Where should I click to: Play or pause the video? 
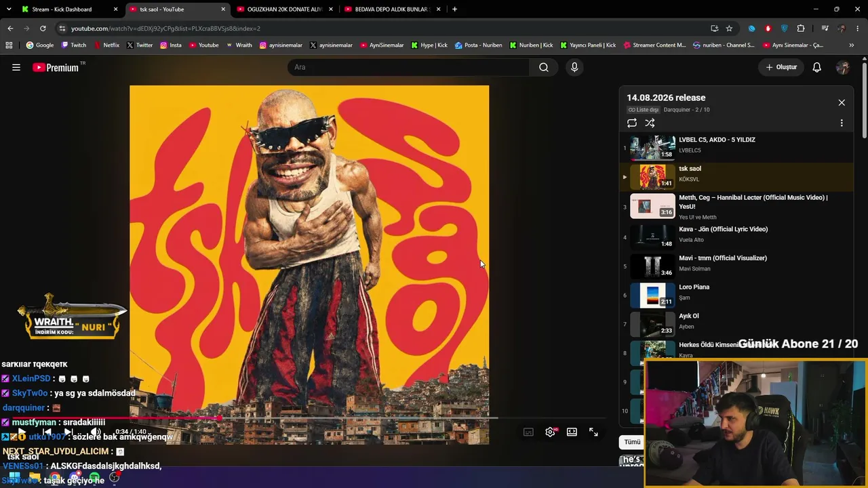coord(22,432)
